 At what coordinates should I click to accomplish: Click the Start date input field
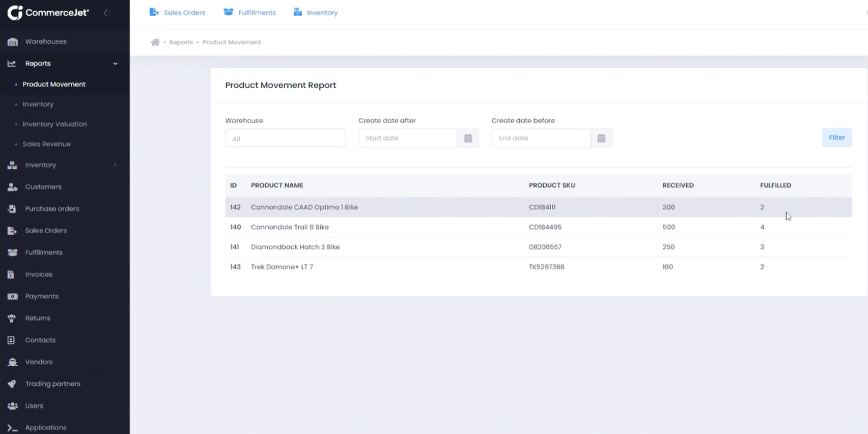[408, 138]
